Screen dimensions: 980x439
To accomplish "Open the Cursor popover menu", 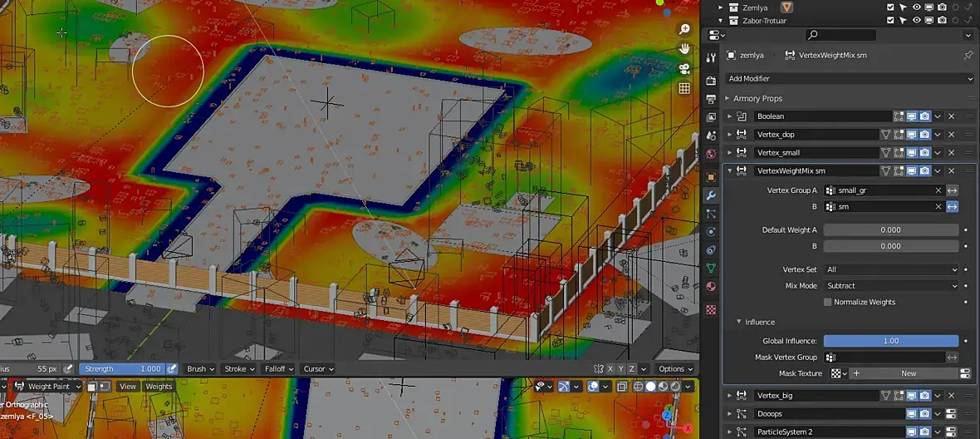I will pos(318,369).
